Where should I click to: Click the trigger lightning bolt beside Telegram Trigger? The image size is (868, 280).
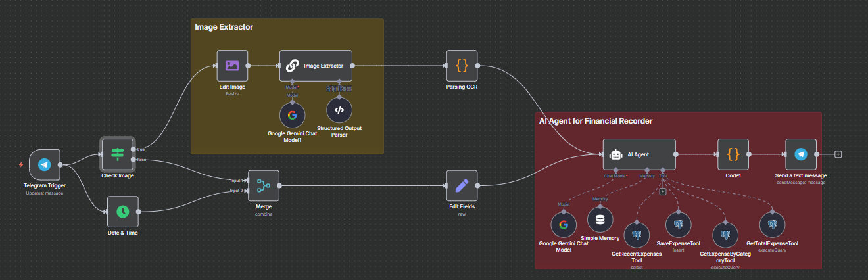(21, 164)
